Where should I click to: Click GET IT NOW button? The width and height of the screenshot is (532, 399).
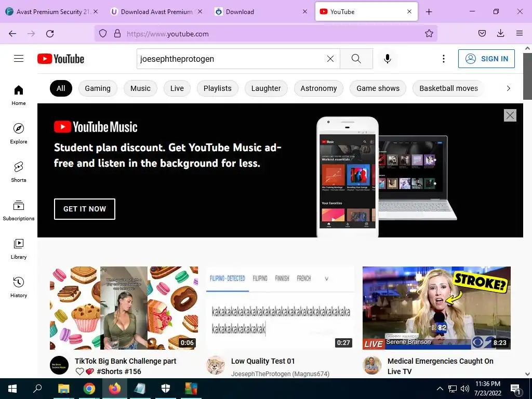85,209
